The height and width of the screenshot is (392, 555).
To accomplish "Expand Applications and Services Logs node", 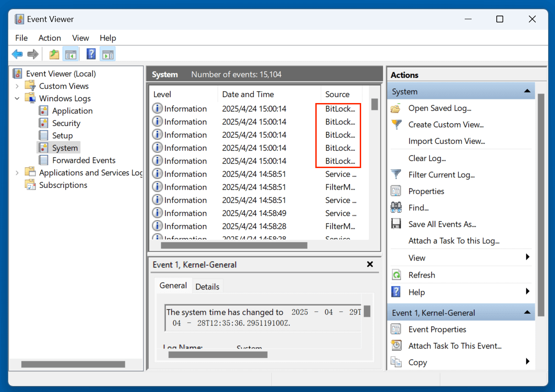I will pos(17,173).
